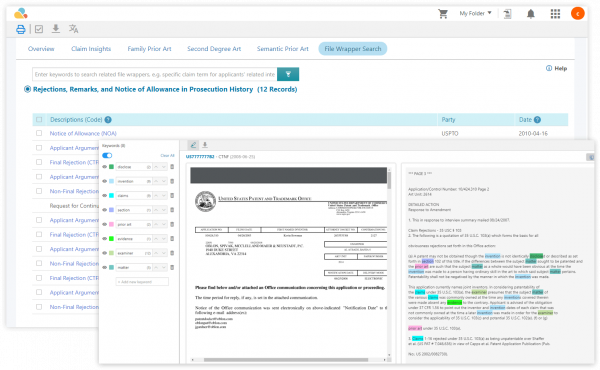This screenshot has height=370, width=600.
Task: Delete the 'examiner' keyword with its trash icon
Action: [x=172, y=253]
